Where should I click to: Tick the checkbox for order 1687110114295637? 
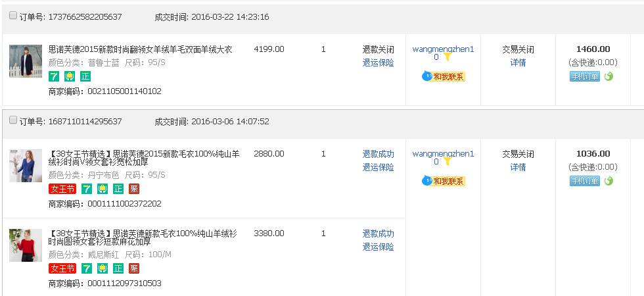13,120
